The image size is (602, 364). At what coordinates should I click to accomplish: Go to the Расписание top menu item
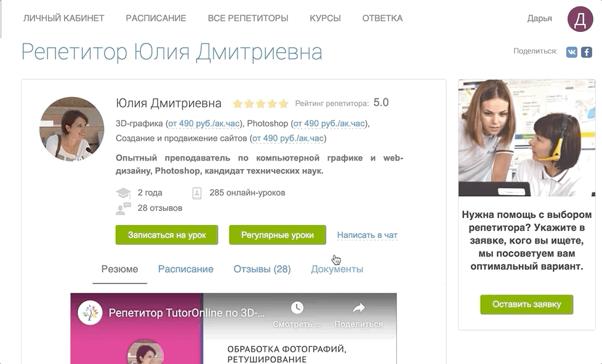click(156, 18)
